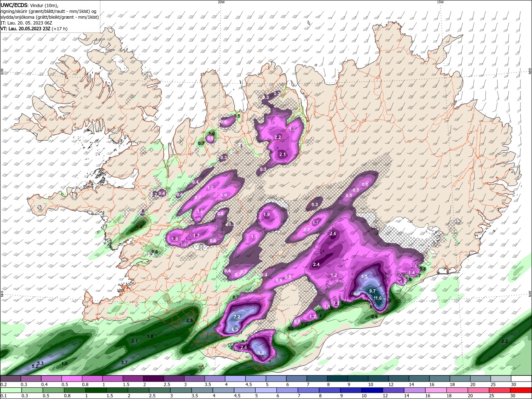Click the VT valid time line in header

[x=34, y=29]
